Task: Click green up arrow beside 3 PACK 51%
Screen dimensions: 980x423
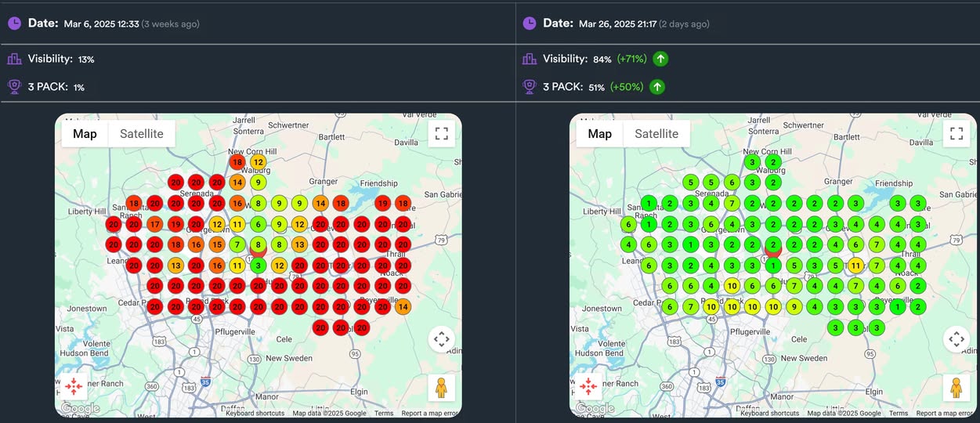Action: [657, 87]
